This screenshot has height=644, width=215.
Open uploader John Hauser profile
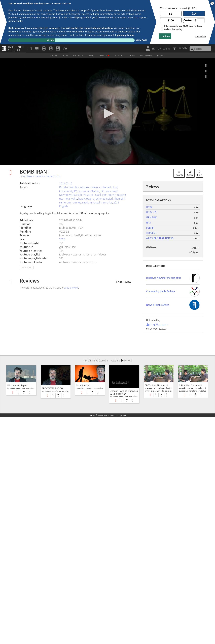click(x=157, y=325)
